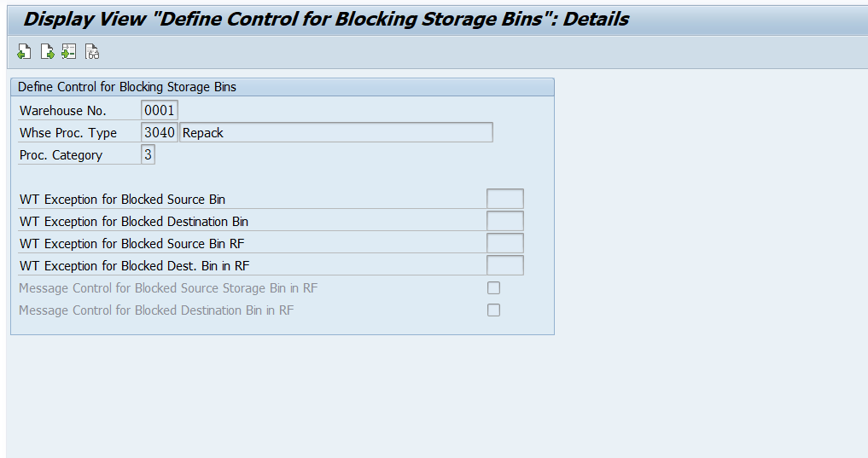This screenshot has width=868, height=458.
Task: Click the Previous Entry toolbar icon
Action: point(24,53)
